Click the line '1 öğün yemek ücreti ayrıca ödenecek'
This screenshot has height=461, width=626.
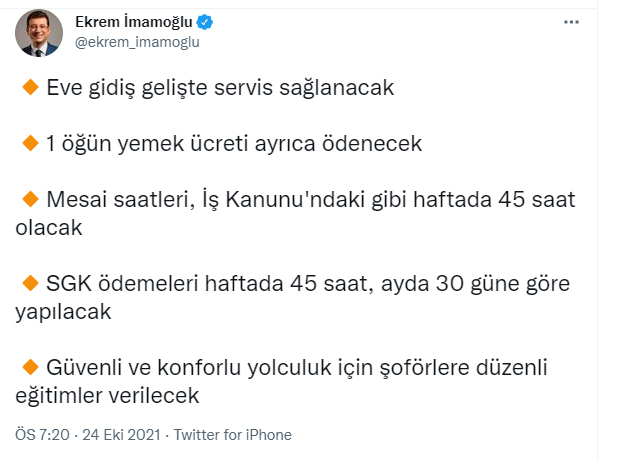[234, 144]
